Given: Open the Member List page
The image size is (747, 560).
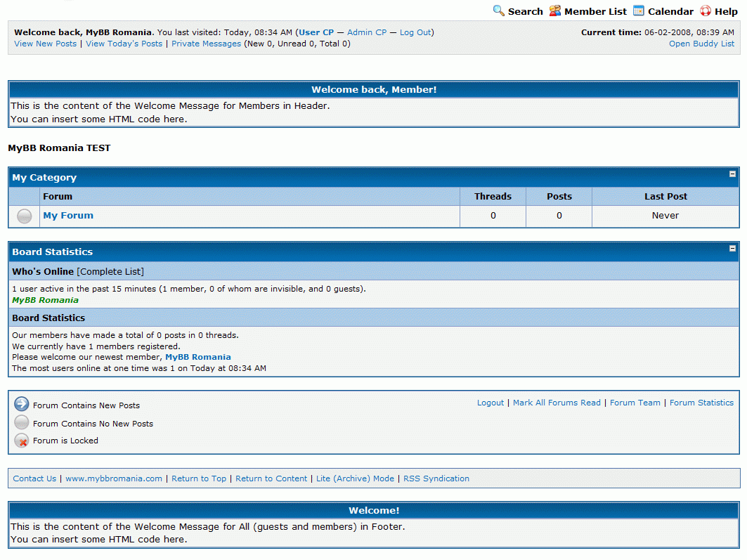Looking at the screenshot, I should tap(595, 11).
